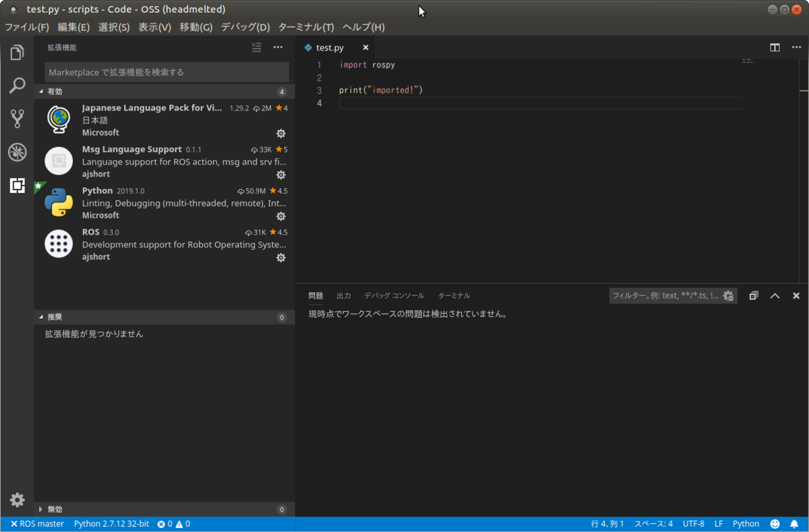Click the import rospy code line
The width and height of the screenshot is (809, 532).
367,65
